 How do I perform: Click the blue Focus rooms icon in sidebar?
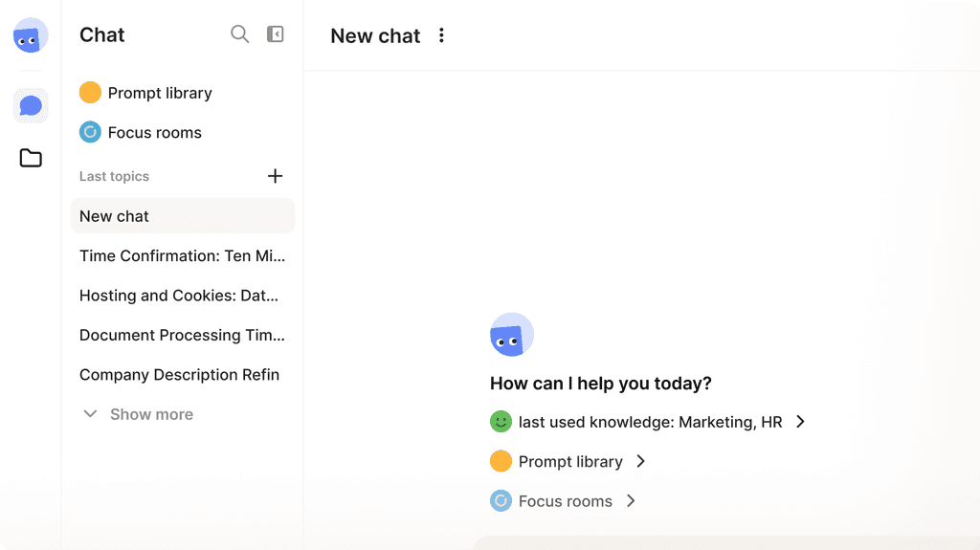[90, 132]
